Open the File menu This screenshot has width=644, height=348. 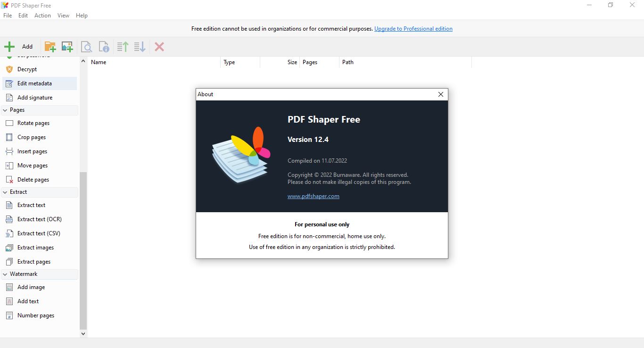point(8,16)
